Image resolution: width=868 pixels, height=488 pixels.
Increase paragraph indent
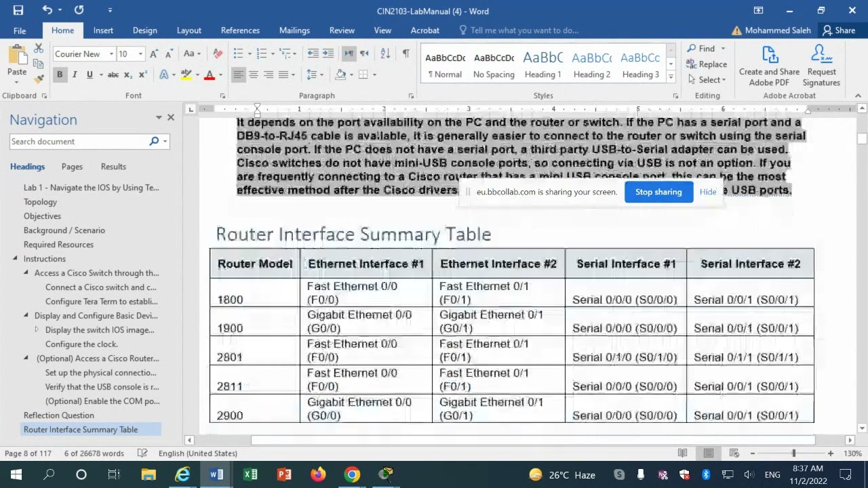coord(328,54)
